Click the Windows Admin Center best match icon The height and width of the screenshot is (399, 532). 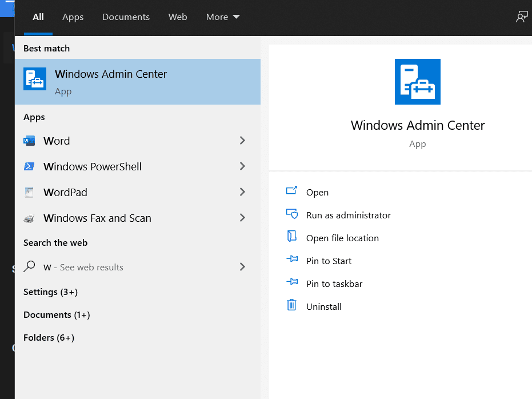(35, 79)
